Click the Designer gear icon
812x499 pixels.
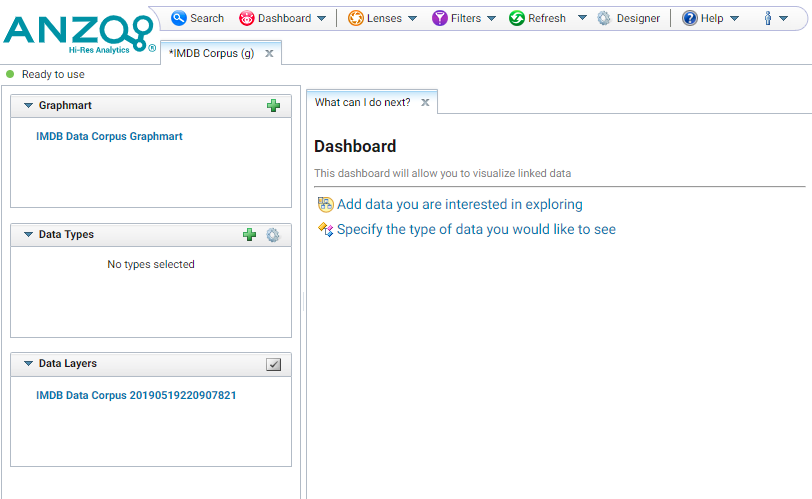[604, 18]
